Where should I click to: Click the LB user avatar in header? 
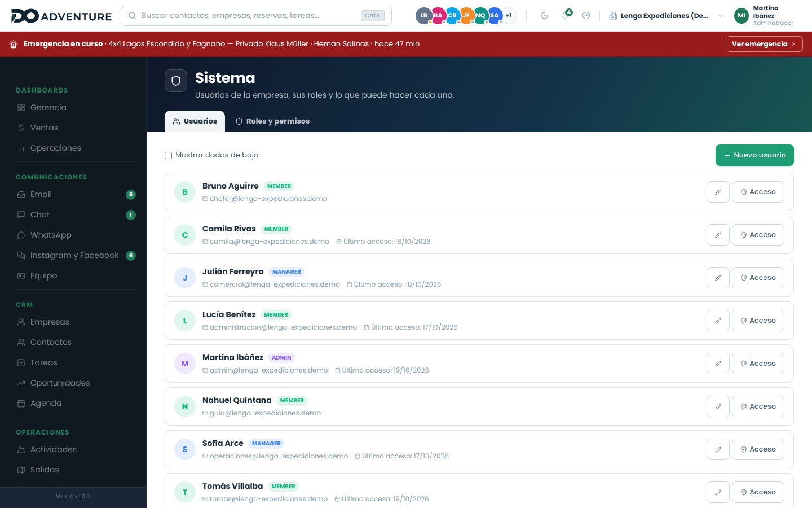[423, 16]
